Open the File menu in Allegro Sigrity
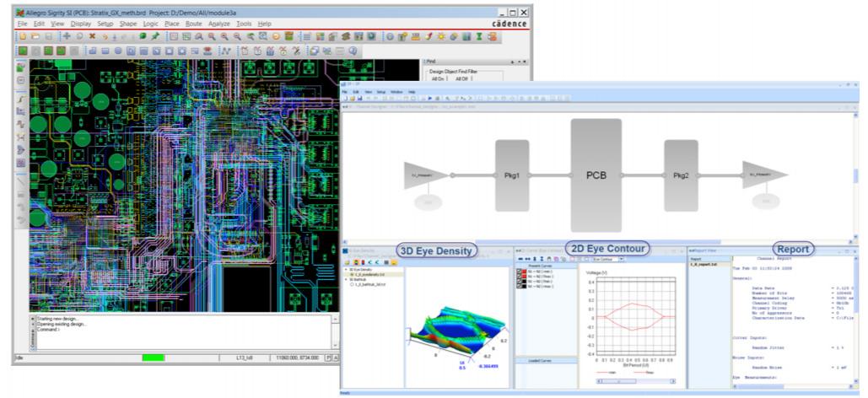 [22, 24]
